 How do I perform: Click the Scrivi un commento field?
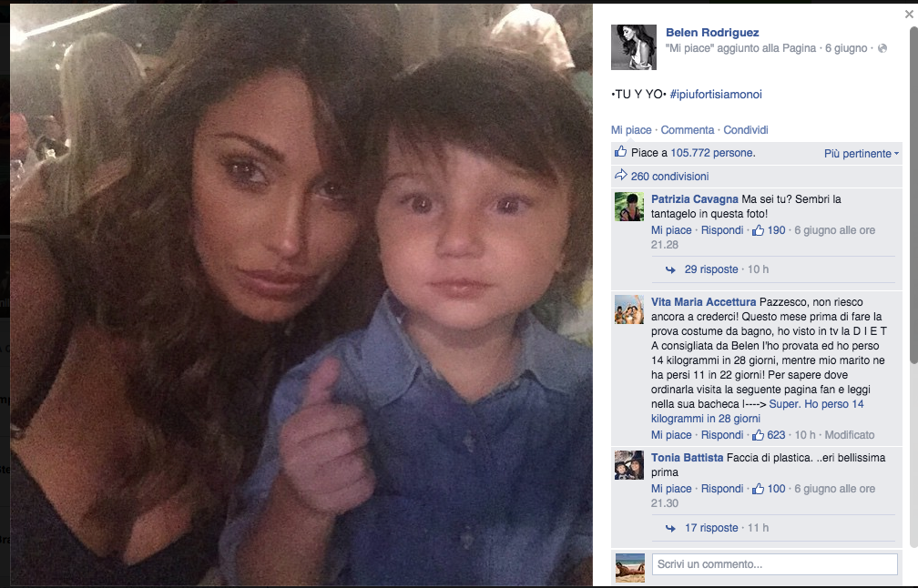click(774, 564)
